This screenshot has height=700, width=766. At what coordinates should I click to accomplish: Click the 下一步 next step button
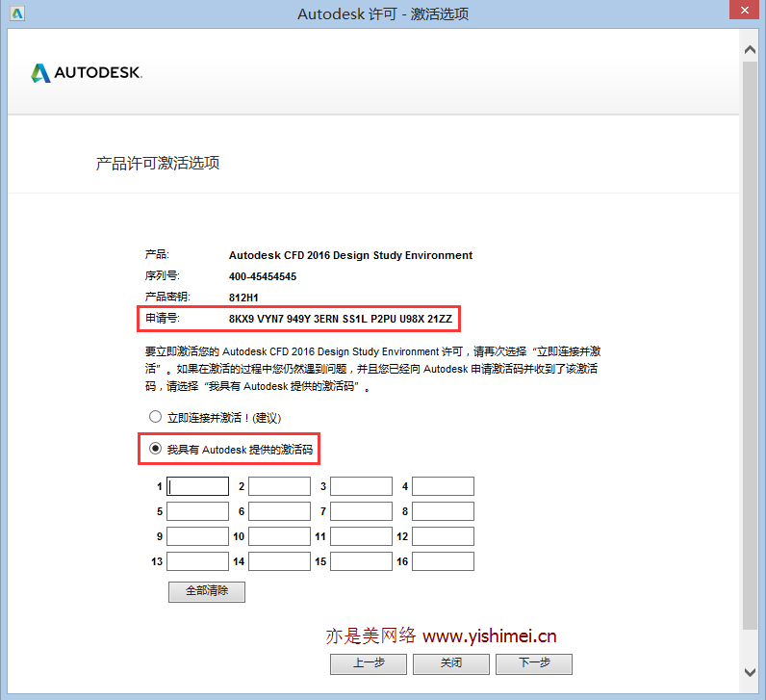(534, 663)
